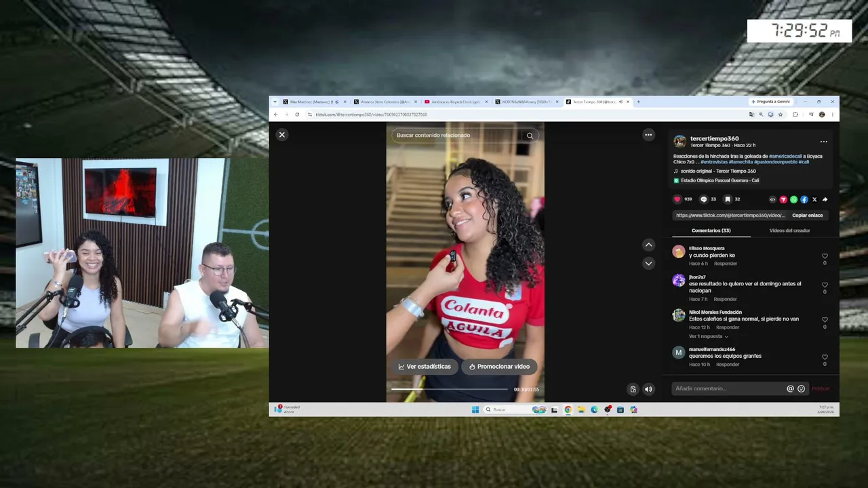Switch to the America Store Colombia tab
The width and height of the screenshot is (868, 488).
coord(384,102)
